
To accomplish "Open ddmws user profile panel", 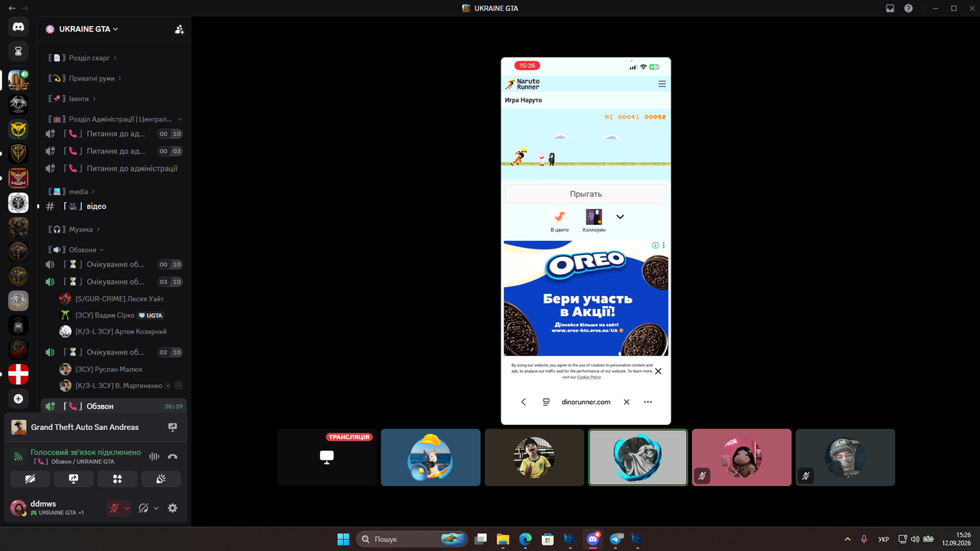I will click(55, 508).
